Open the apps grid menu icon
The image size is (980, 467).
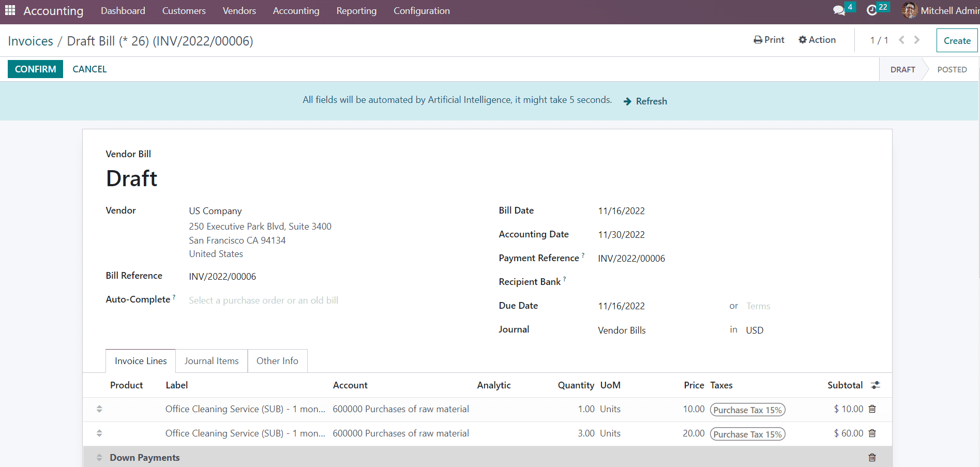click(10, 10)
